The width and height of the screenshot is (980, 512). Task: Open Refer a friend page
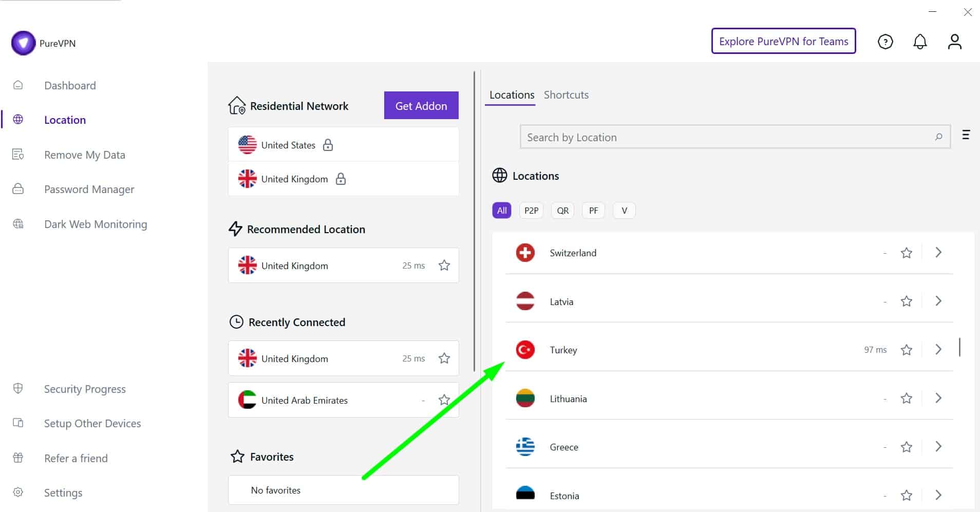tap(76, 458)
